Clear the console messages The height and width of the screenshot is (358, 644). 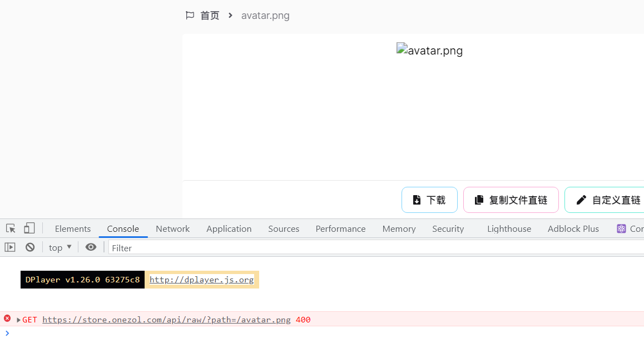(30, 247)
